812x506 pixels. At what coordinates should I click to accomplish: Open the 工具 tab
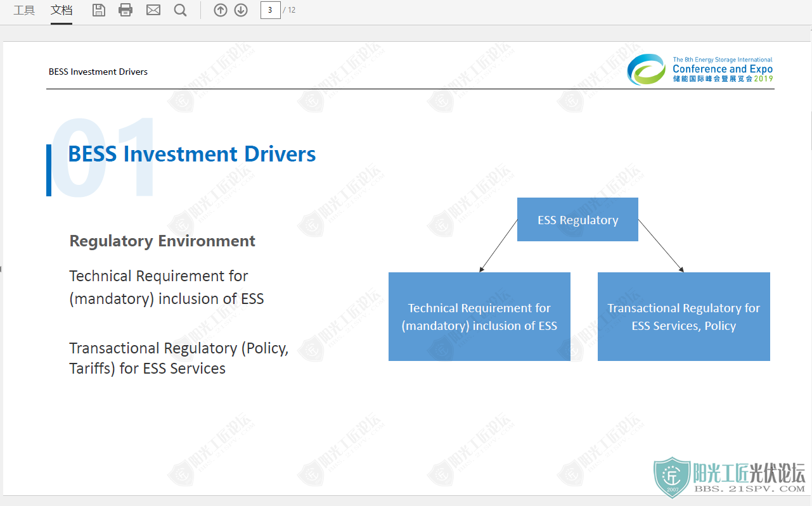click(24, 10)
